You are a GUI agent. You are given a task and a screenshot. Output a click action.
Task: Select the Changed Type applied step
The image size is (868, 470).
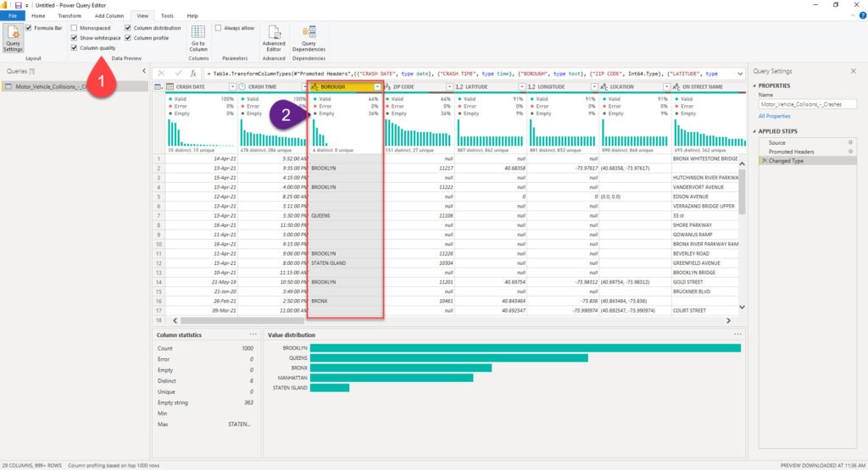[x=807, y=161]
